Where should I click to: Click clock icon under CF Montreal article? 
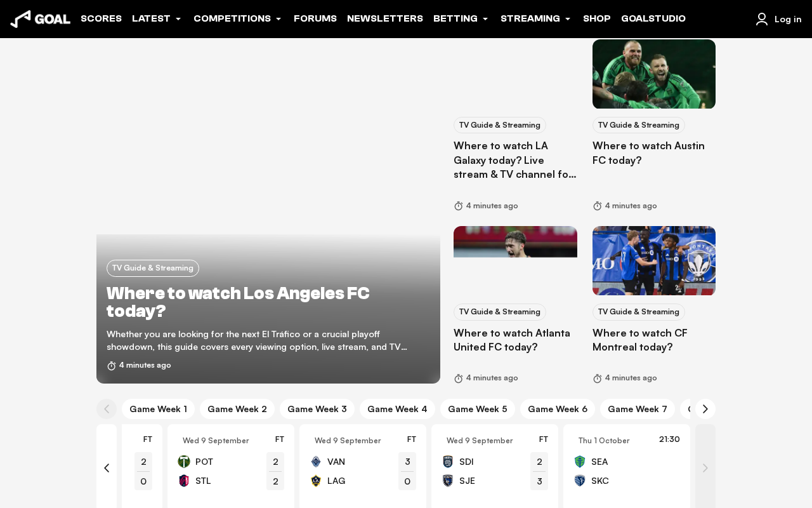598,378
